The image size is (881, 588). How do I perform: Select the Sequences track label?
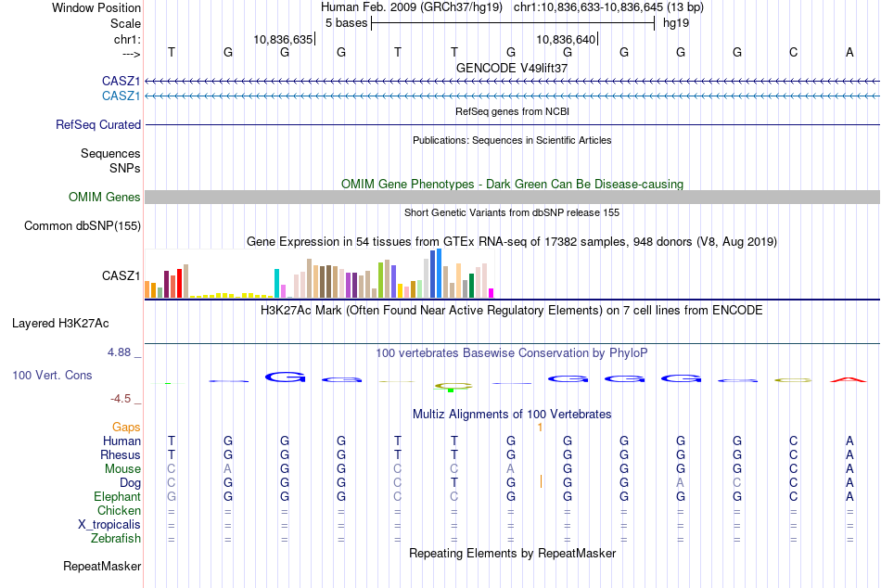click(110, 153)
